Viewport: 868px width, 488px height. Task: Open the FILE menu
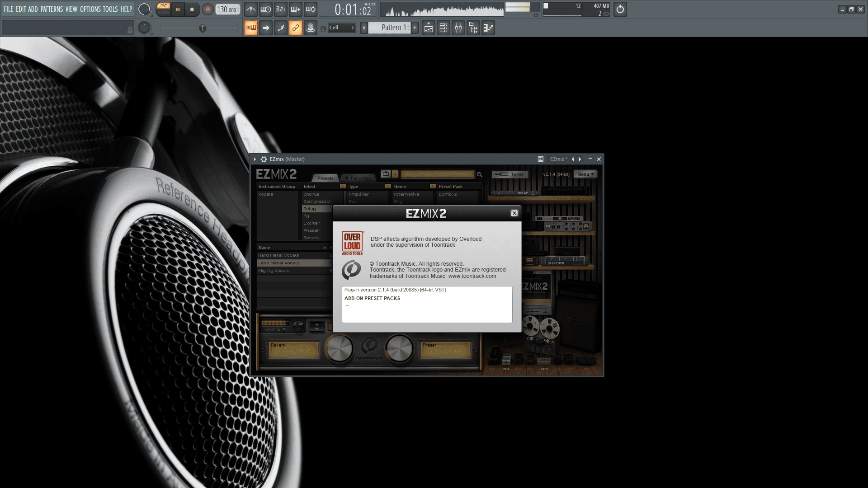click(x=9, y=9)
